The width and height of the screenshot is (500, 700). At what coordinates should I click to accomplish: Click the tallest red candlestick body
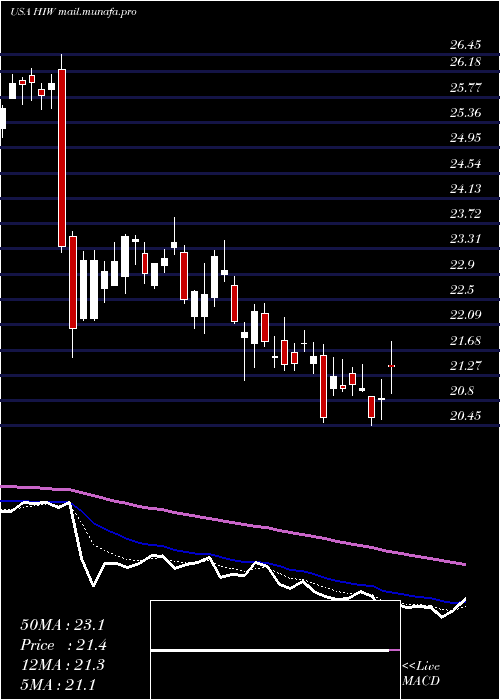(62, 158)
